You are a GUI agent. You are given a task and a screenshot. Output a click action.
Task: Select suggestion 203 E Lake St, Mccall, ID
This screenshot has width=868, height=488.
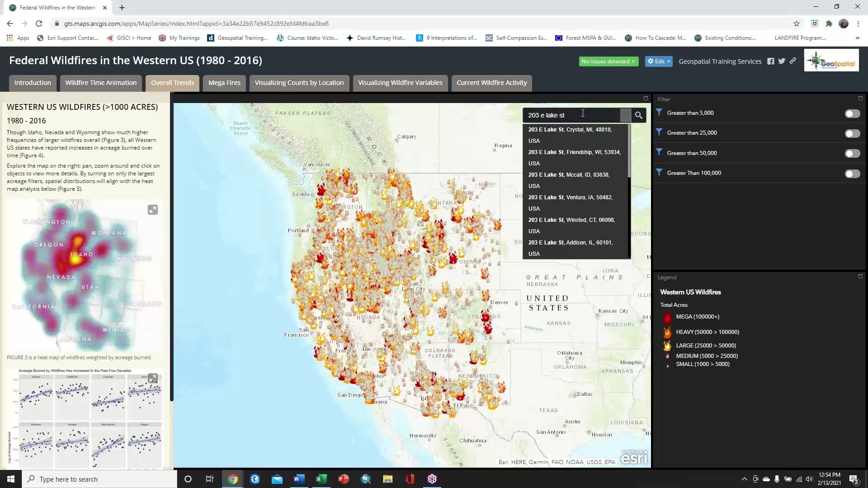point(575,180)
